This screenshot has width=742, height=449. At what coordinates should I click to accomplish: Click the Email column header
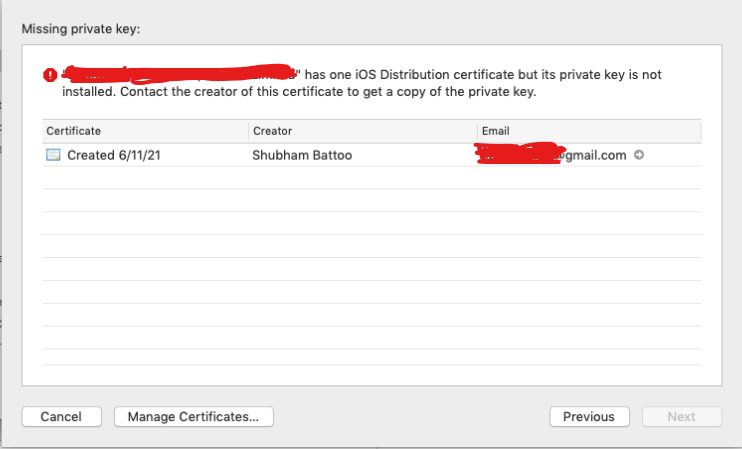pos(495,131)
